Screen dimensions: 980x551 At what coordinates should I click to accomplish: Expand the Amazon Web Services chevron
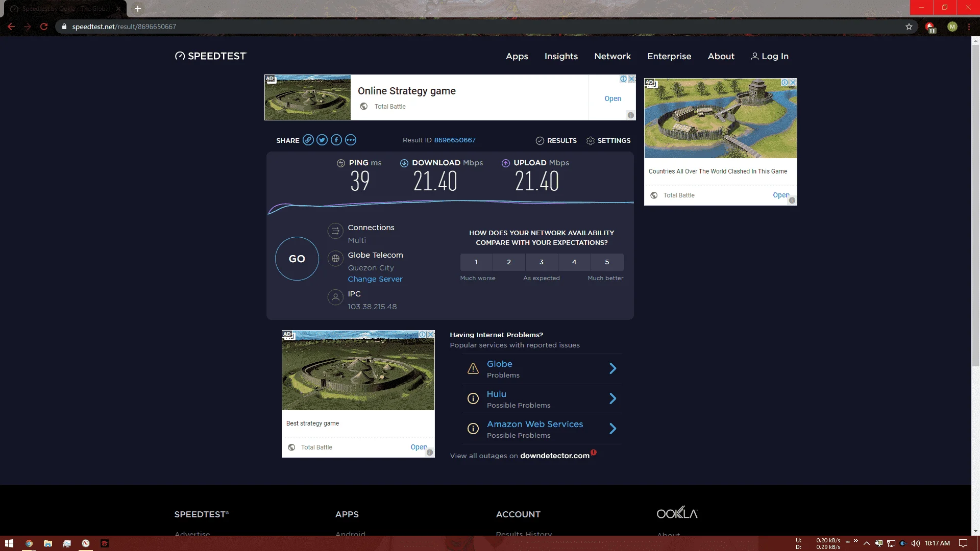[x=613, y=429]
